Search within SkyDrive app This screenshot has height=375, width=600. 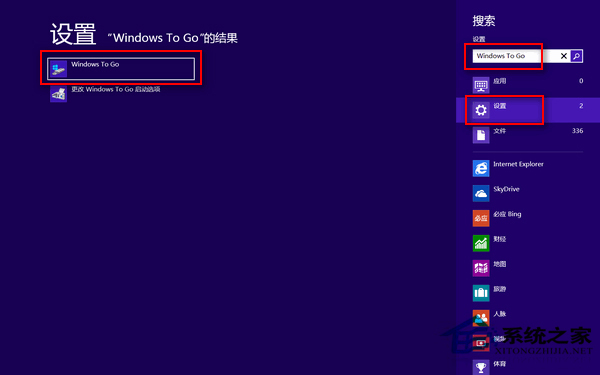pyautogui.click(x=528, y=193)
